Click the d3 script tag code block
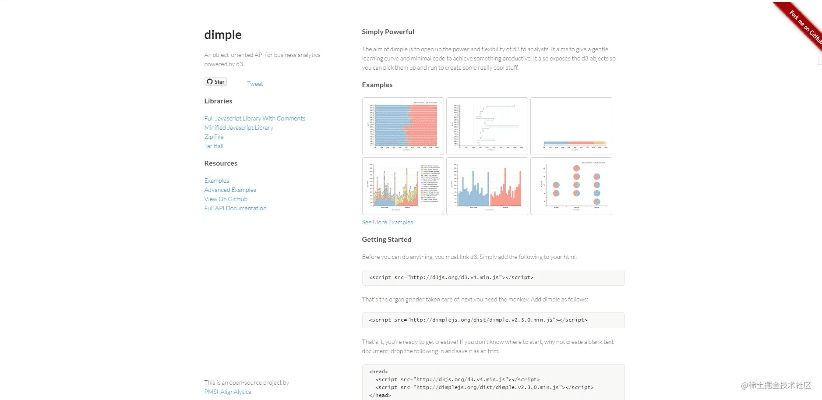This screenshot has width=822, height=400. [493, 277]
